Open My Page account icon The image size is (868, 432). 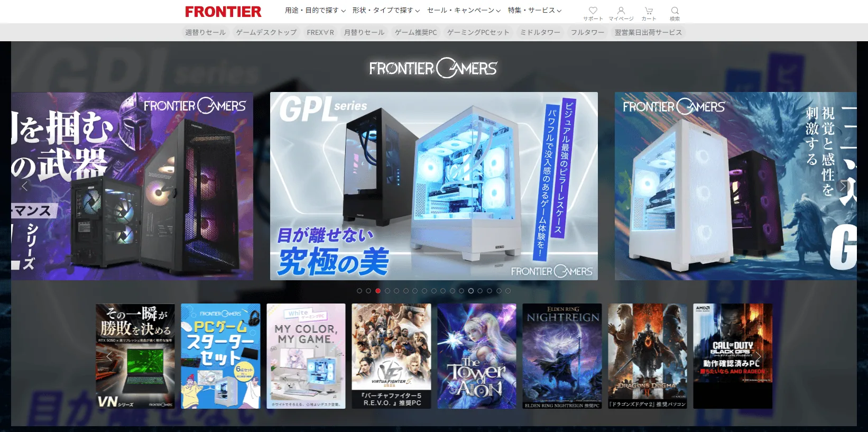tap(621, 13)
